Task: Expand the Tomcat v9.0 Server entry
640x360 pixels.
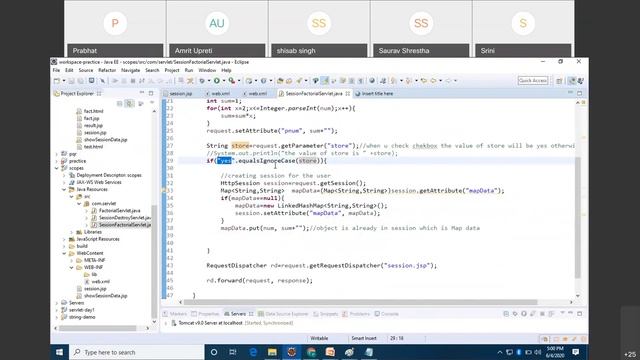Action: click(166, 323)
